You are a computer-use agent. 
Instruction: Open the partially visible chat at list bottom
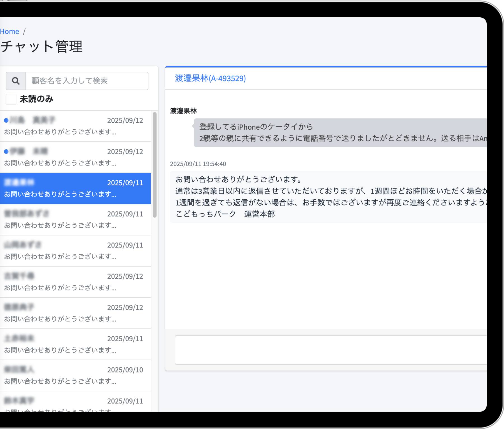(75, 403)
